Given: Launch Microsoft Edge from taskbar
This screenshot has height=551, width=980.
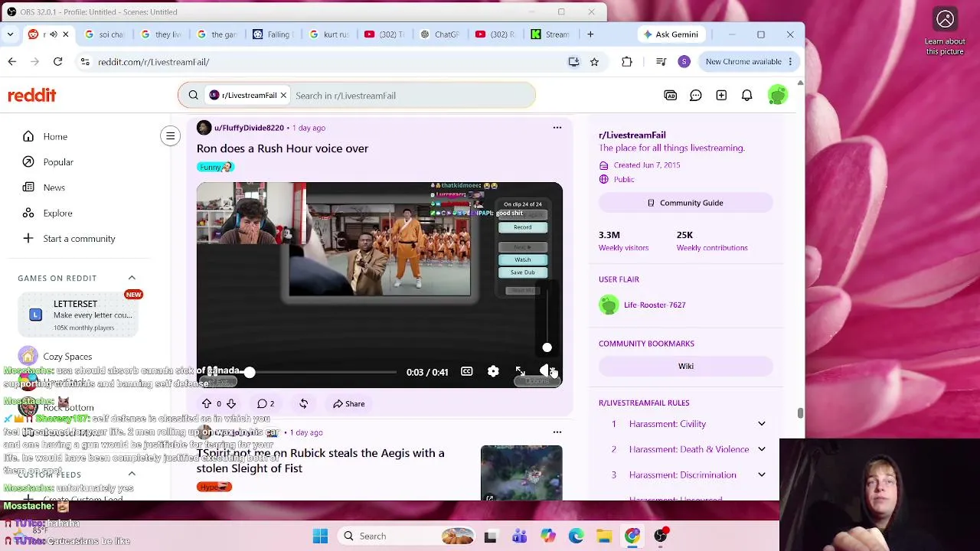Looking at the screenshot, I should click(x=576, y=536).
